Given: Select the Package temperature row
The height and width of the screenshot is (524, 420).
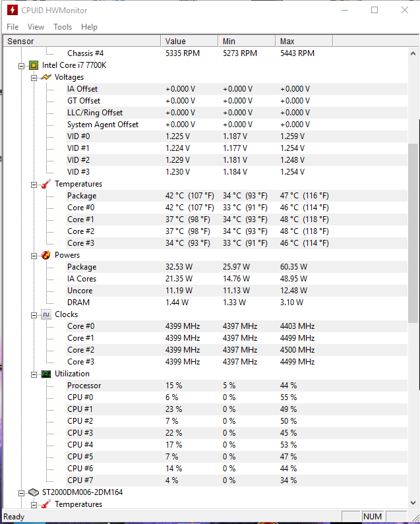Looking at the screenshot, I should click(237, 196).
